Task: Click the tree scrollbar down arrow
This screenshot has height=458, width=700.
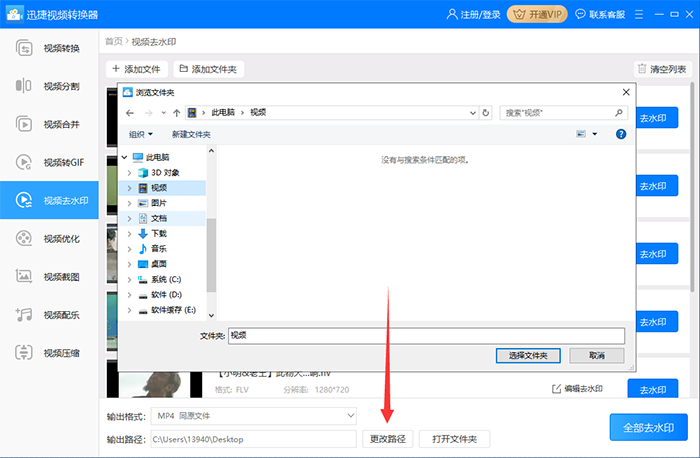Action: click(x=211, y=316)
